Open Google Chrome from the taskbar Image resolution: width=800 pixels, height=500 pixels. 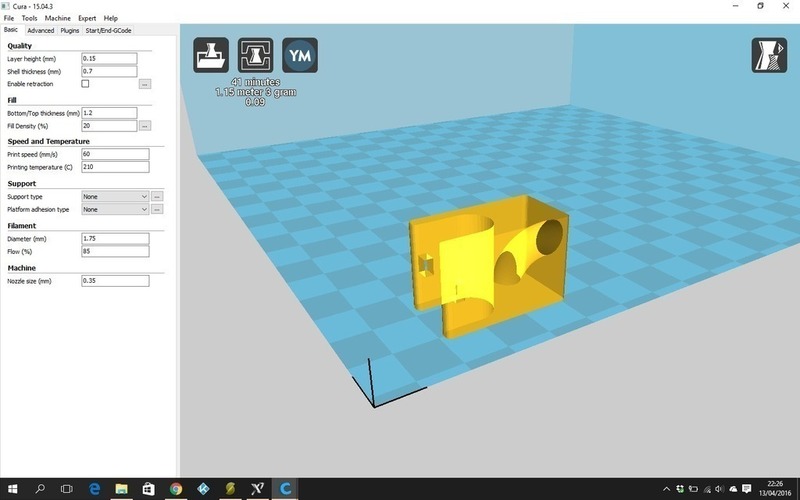(176, 489)
